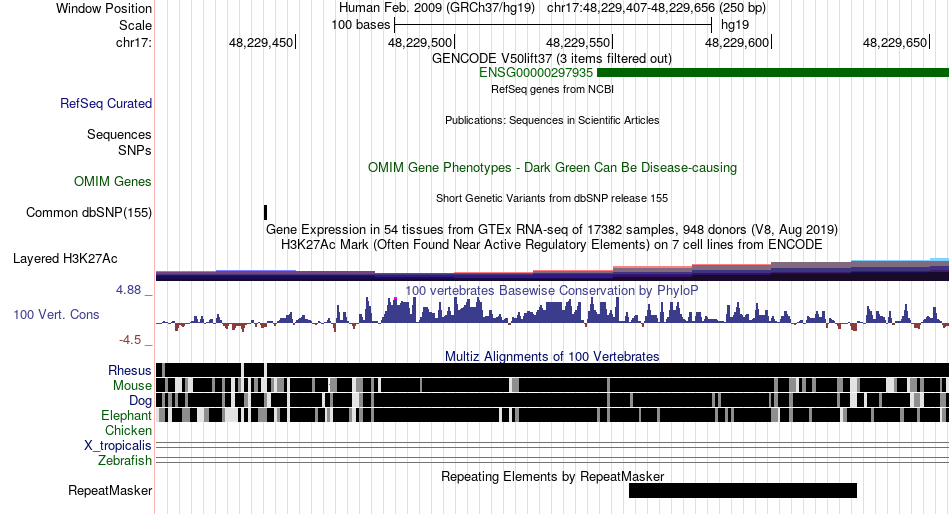Screen dimensions: 950x514
Task: Click the GENCODE V50lift37 track title
Action: pos(552,59)
